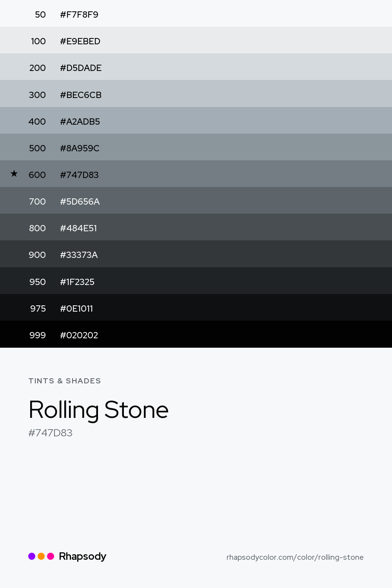Click the shade number 999 label

tap(38, 336)
